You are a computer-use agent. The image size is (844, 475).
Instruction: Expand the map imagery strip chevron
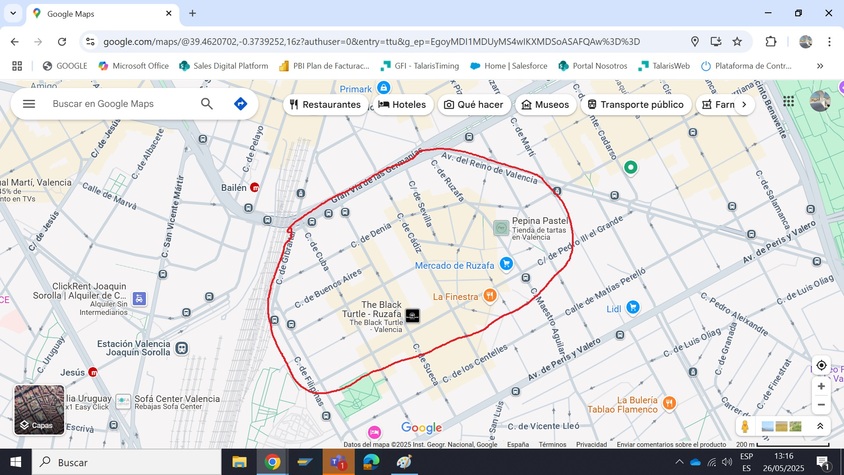[x=820, y=426]
